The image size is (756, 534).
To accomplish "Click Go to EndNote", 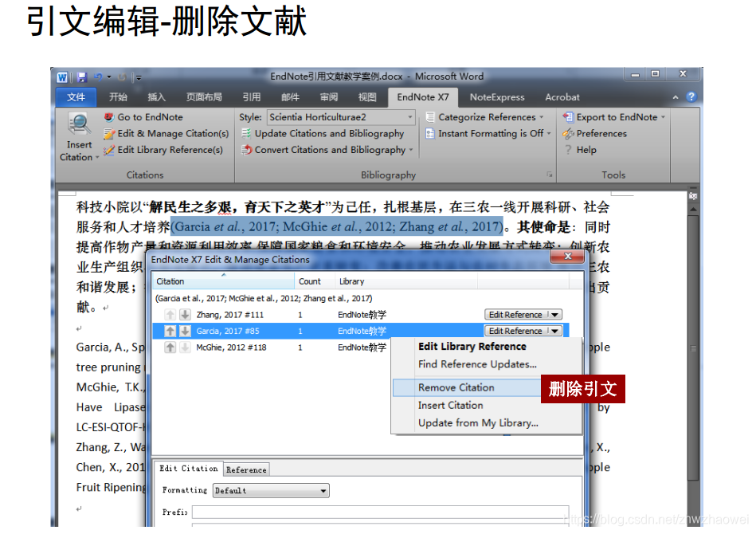I will 143,117.
